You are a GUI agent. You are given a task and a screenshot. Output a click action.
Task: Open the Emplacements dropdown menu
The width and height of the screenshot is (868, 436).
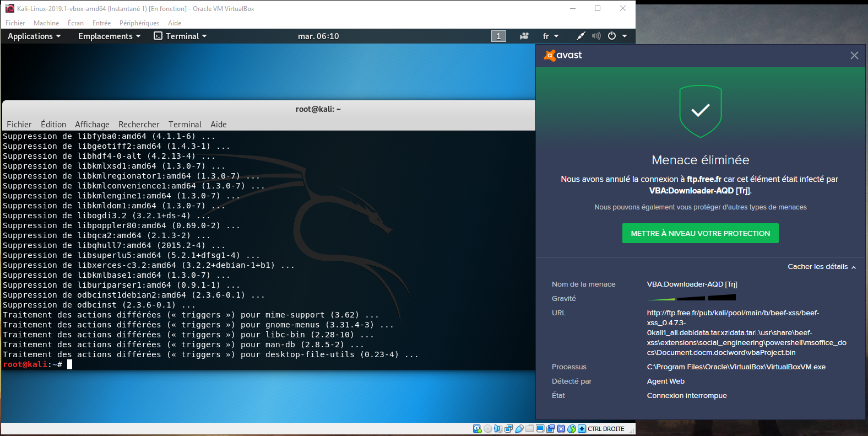(109, 36)
